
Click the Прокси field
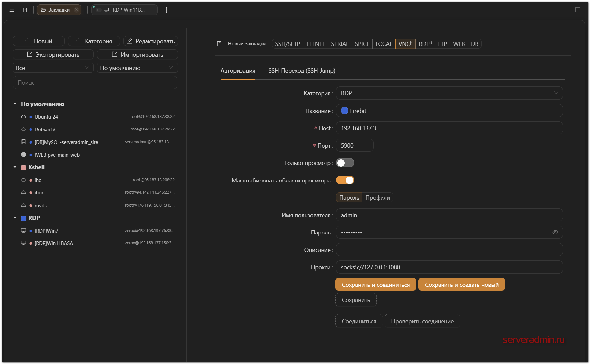449,267
